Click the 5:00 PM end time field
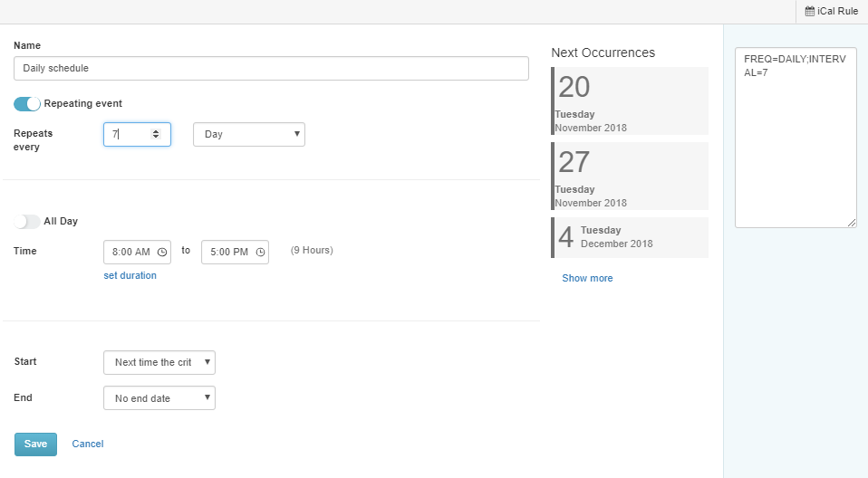Image resolution: width=868 pixels, height=478 pixels. click(236, 253)
